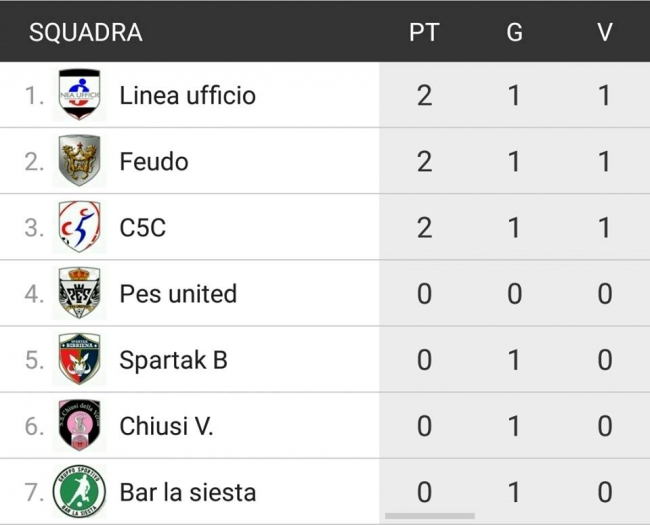
Task: Click the V wins column header
Action: [604, 32]
